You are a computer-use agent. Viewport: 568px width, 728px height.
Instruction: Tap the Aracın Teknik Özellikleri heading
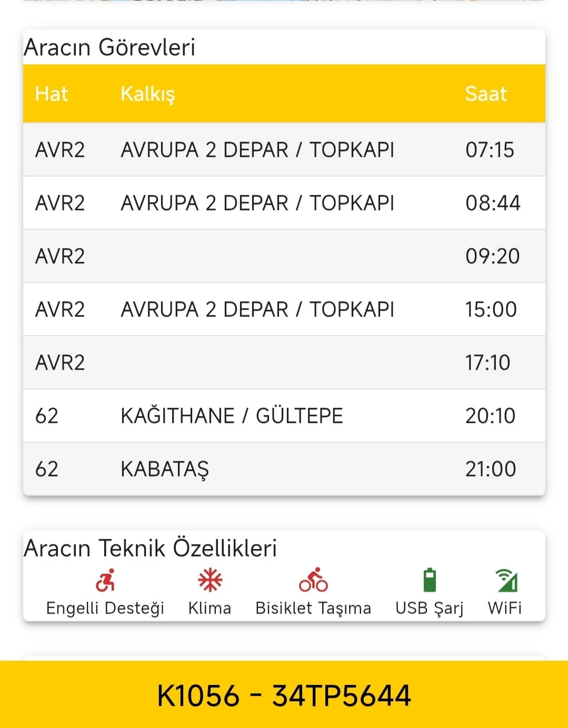151,548
